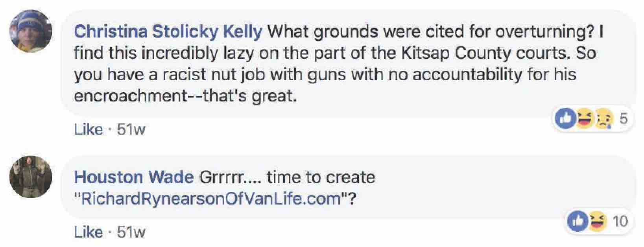The image size is (644, 247).
Task: Open the 51w timestamp under Christina's comment
Action: pos(131,129)
